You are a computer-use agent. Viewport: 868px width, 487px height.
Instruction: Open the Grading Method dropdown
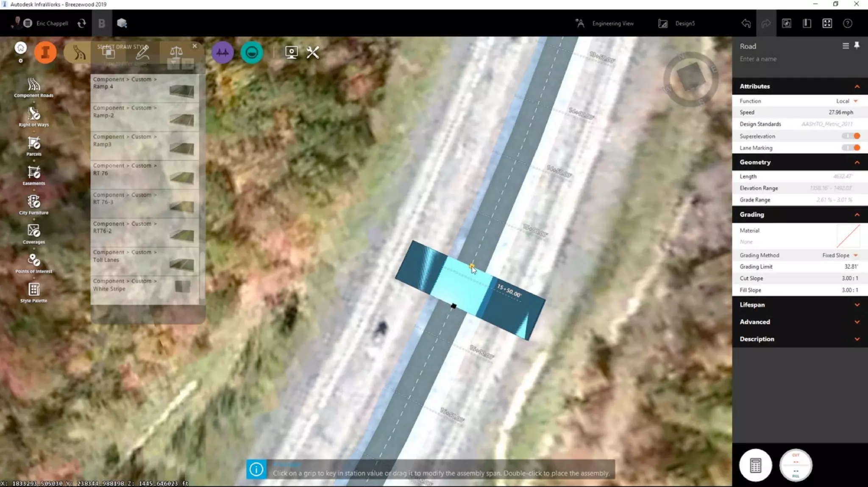tap(840, 255)
